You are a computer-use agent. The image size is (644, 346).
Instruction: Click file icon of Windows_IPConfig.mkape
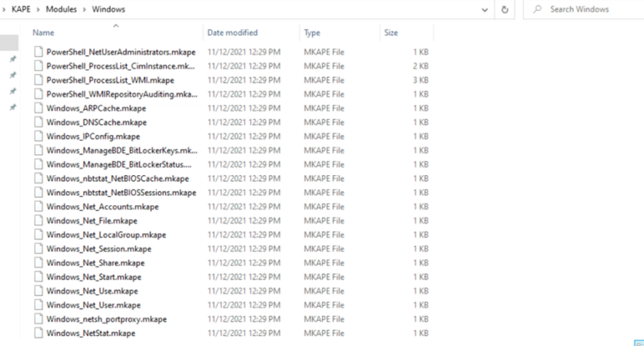[39, 137]
